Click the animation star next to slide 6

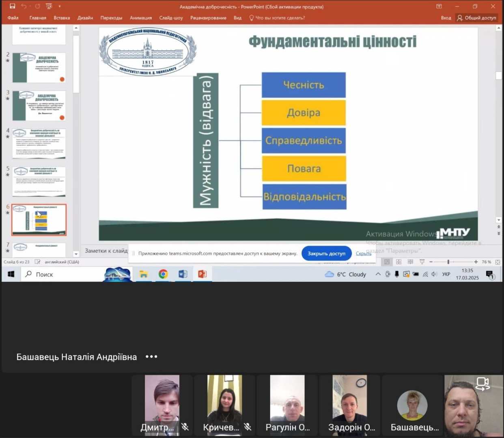pyautogui.click(x=7, y=213)
